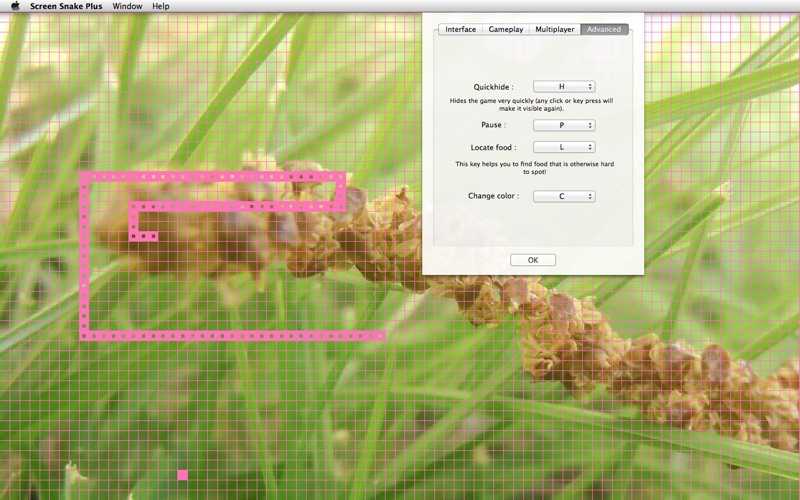Click the 'This key helps you to find food' description
The image size is (800, 500).
[x=534, y=168]
